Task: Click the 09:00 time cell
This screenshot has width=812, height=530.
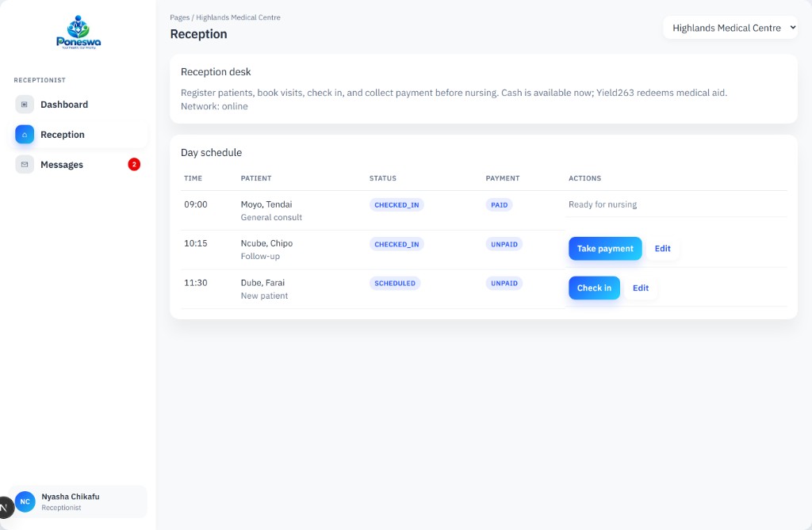Action: click(196, 204)
